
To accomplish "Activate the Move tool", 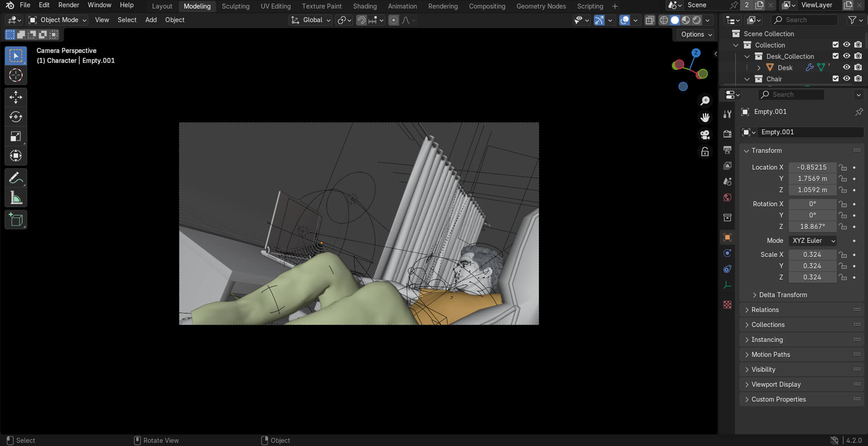I will [x=16, y=97].
